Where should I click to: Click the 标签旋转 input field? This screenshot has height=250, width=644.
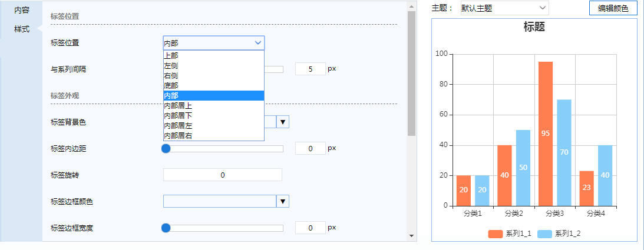(223, 175)
